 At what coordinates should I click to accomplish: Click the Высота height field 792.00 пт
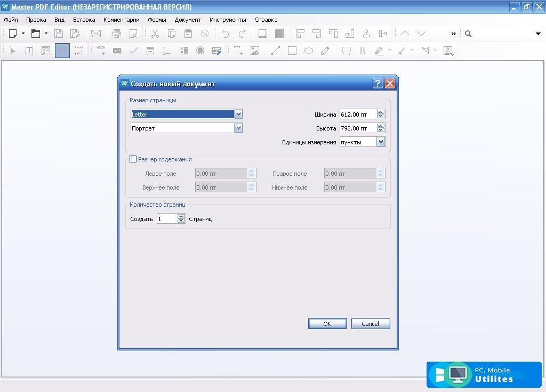pos(358,128)
